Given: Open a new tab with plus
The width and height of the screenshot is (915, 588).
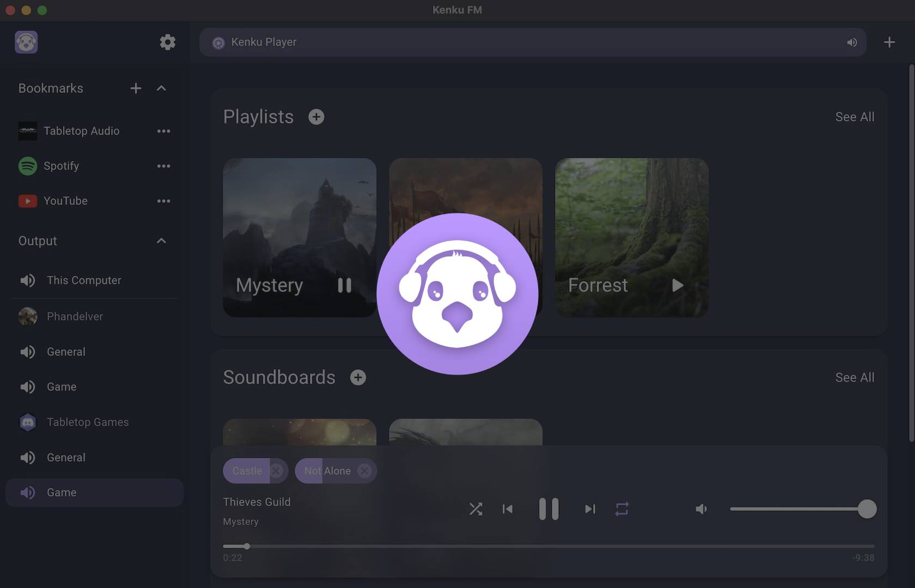Looking at the screenshot, I should point(889,42).
